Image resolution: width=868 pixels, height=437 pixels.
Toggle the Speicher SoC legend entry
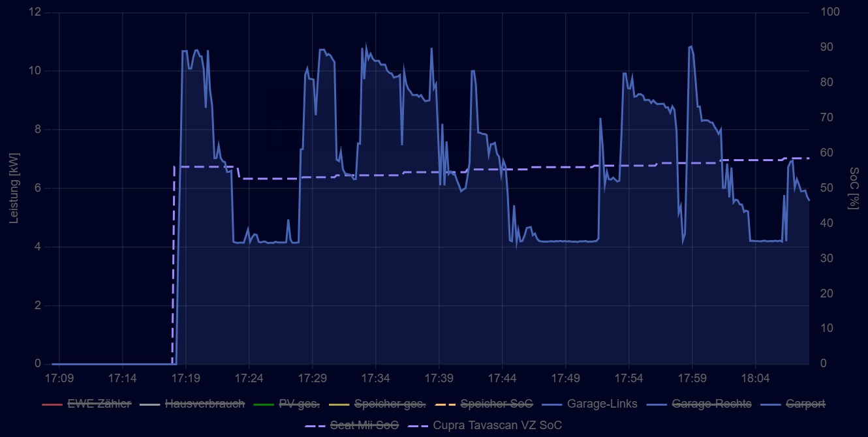(x=483, y=404)
